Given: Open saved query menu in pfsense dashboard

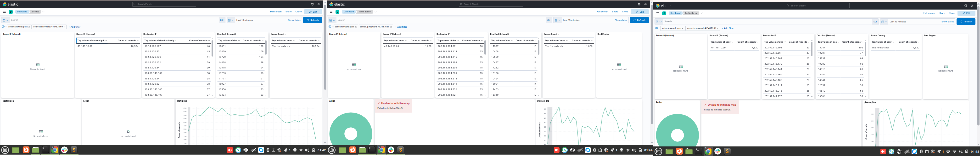Looking at the screenshot, I should tap(5, 20).
